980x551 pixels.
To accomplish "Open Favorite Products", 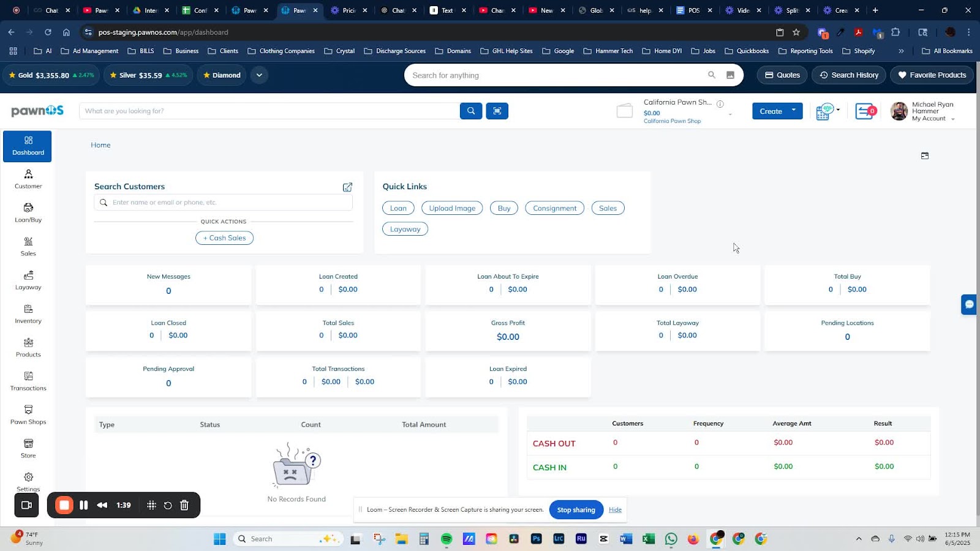I will coord(932,75).
